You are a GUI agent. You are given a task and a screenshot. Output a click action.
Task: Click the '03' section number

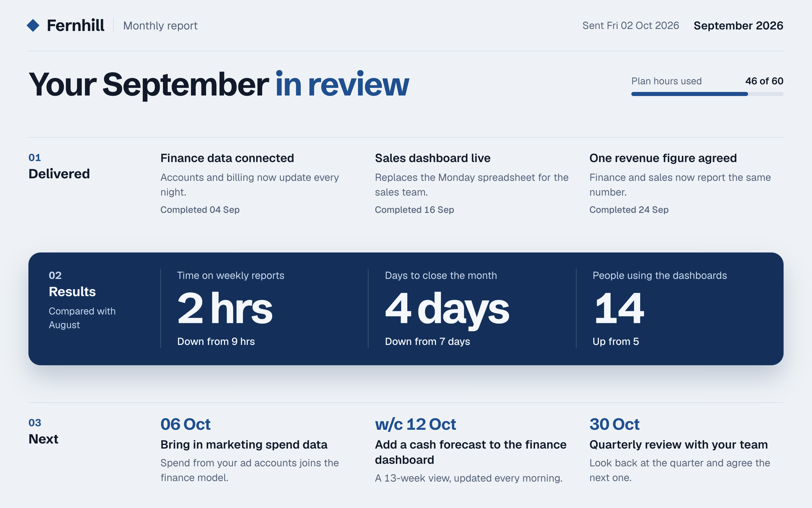(x=35, y=423)
